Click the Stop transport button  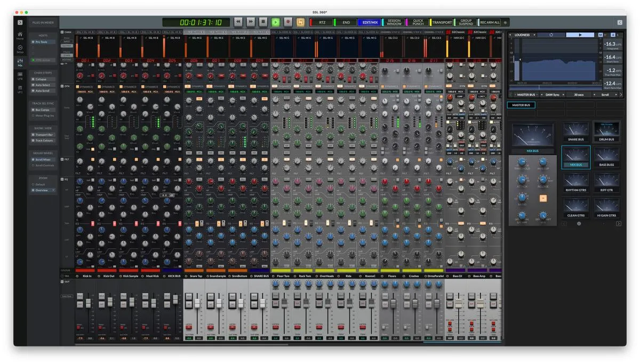[x=263, y=22]
